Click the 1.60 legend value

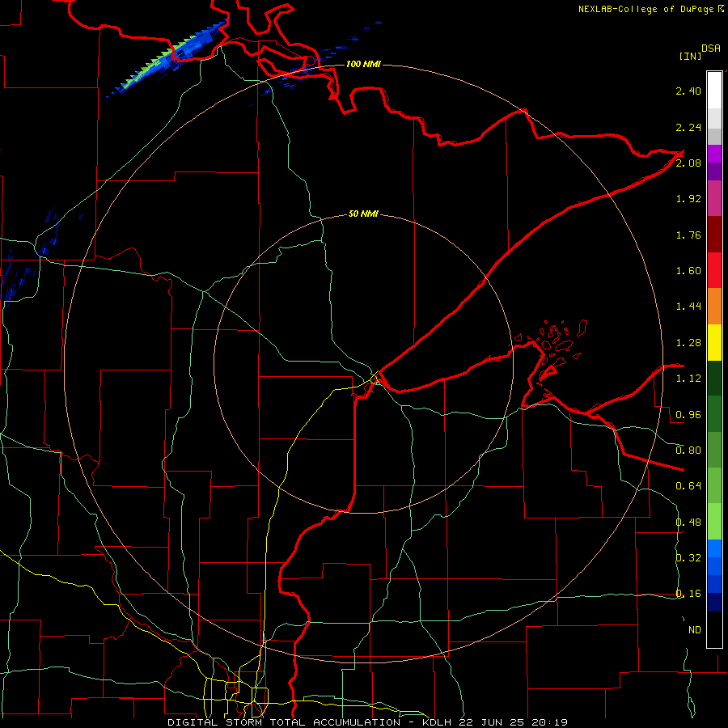pyautogui.click(x=688, y=271)
